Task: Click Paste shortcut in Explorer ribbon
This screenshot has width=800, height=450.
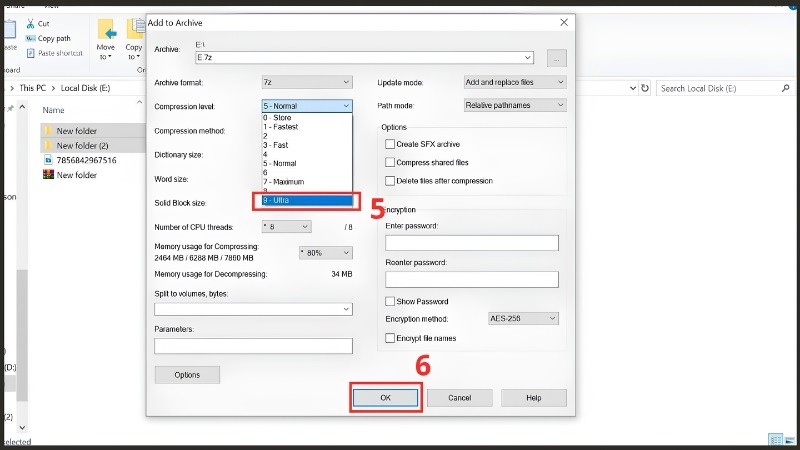Action: pyautogui.click(x=54, y=53)
